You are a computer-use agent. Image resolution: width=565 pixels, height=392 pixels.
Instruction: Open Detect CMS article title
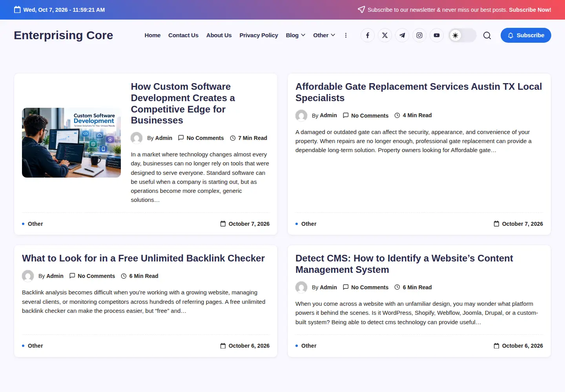(x=404, y=264)
